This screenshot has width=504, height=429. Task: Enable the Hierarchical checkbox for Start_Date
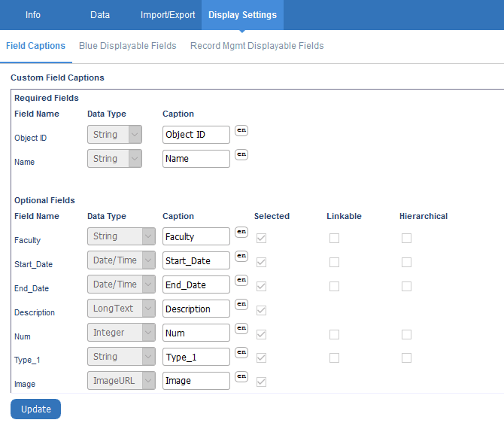(x=407, y=263)
